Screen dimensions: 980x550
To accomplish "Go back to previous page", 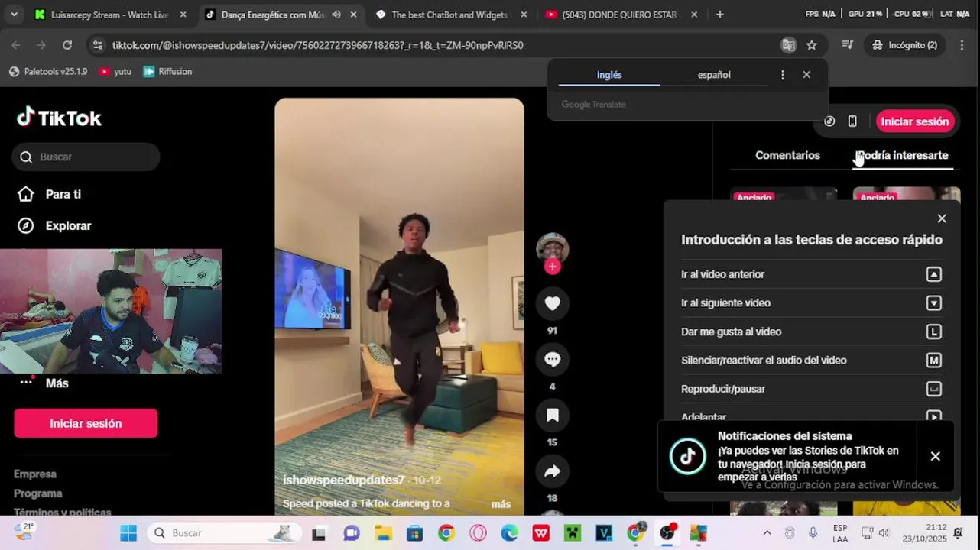I will click(x=16, y=45).
